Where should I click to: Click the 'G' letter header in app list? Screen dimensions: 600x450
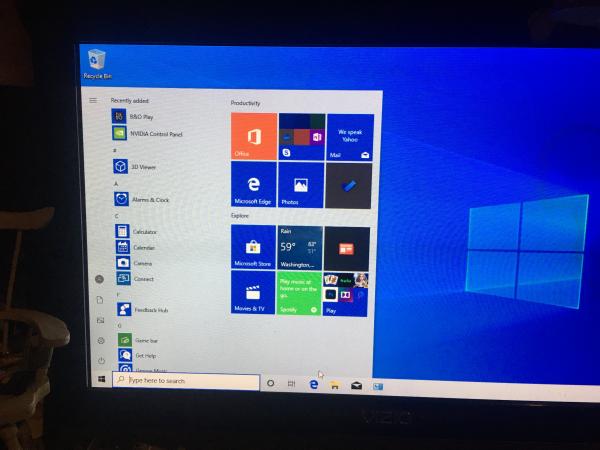coord(119,326)
